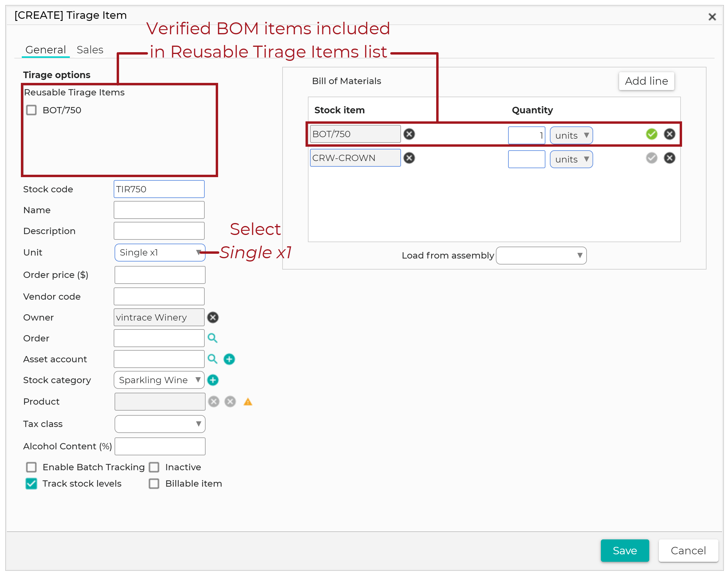The width and height of the screenshot is (728, 574).
Task: Open the Load from assembly dropdown
Action: tap(541, 256)
